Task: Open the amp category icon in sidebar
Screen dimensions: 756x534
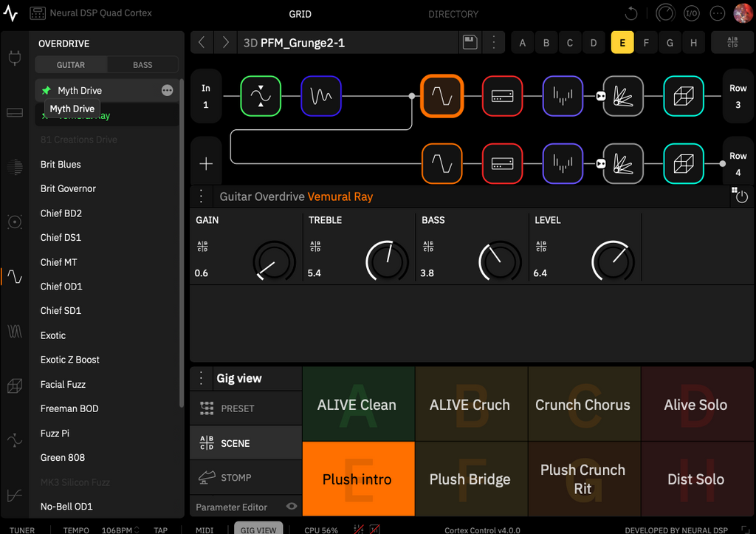Action: pos(15,112)
